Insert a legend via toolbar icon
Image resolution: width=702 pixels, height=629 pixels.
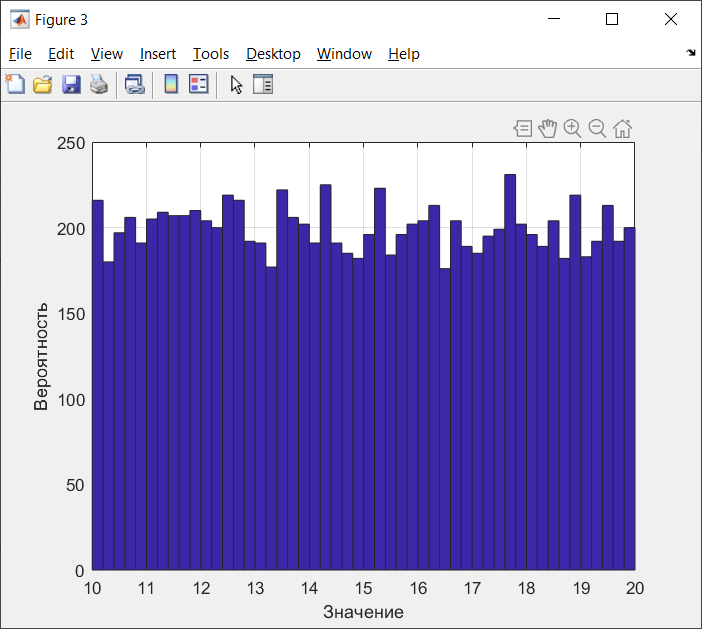199,84
